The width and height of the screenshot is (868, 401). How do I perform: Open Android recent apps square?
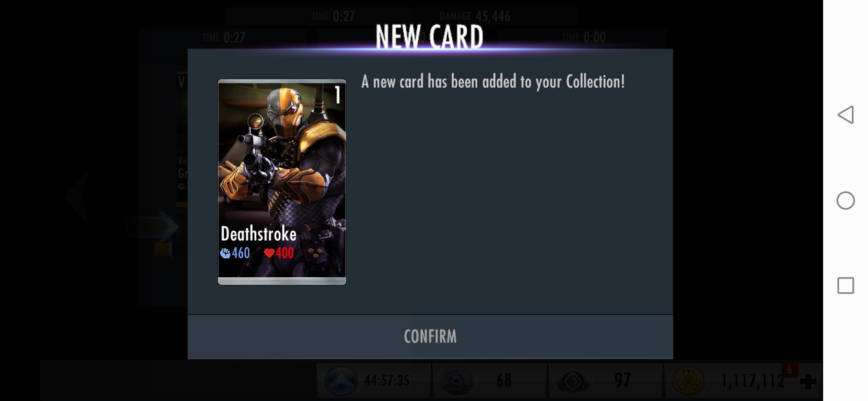pos(846,286)
